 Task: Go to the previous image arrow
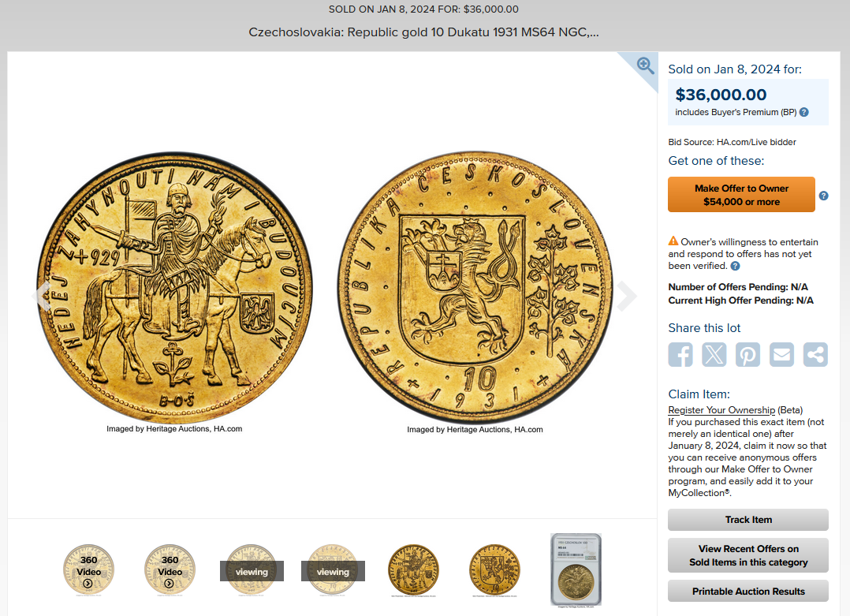click(42, 296)
